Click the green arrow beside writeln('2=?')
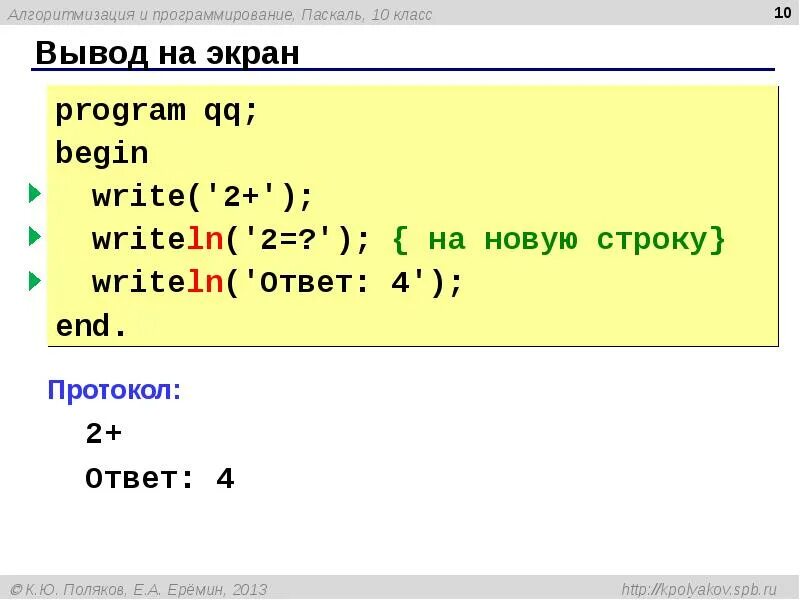Viewport: 800px width, 600px height. point(35,236)
